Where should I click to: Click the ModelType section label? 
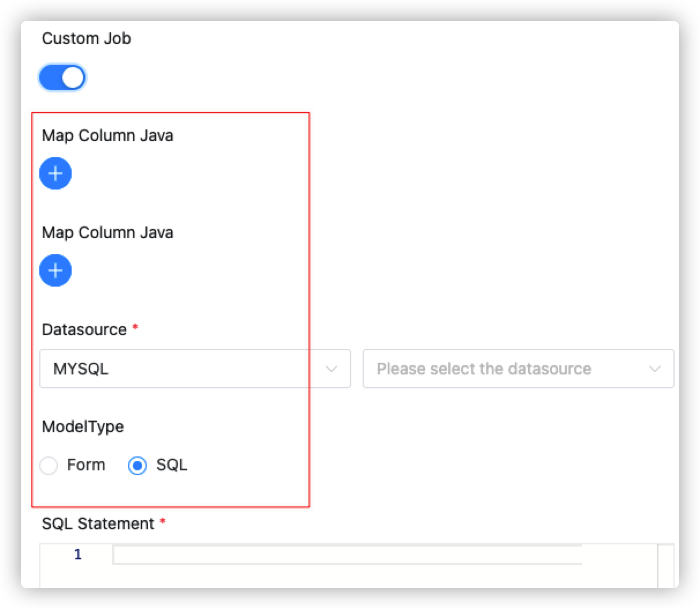83,426
